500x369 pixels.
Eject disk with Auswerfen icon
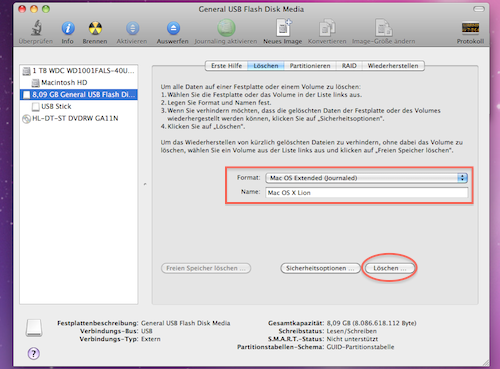click(173, 28)
